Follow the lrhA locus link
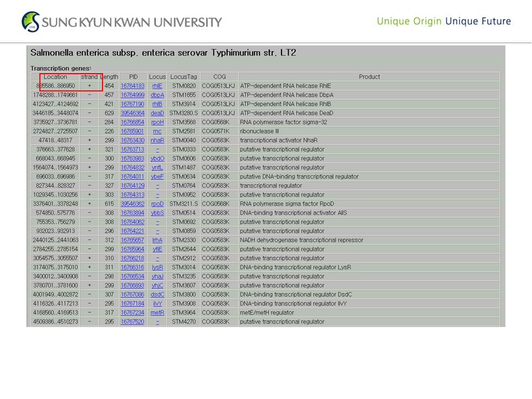532x399 pixels. (x=157, y=240)
